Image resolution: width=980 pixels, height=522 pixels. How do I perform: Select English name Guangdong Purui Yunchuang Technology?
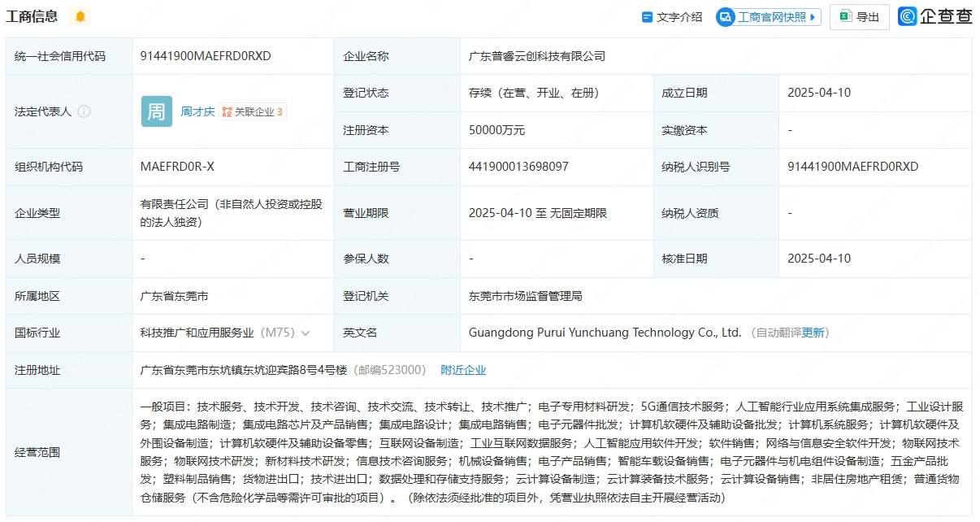point(605,333)
